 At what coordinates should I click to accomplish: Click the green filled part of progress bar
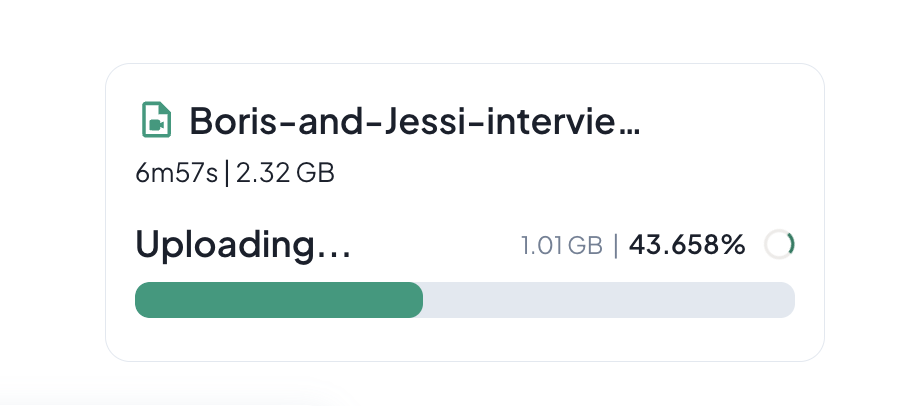point(278,300)
